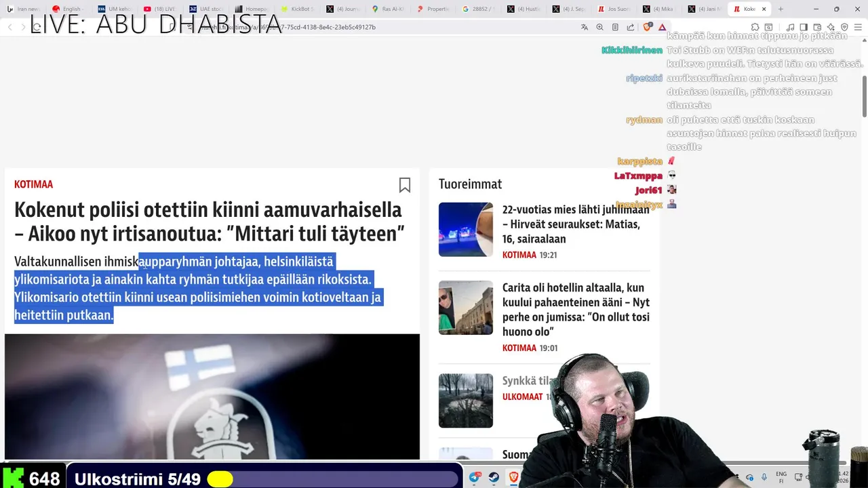
Task: Switch to the Iran news tab
Action: [x=23, y=9]
